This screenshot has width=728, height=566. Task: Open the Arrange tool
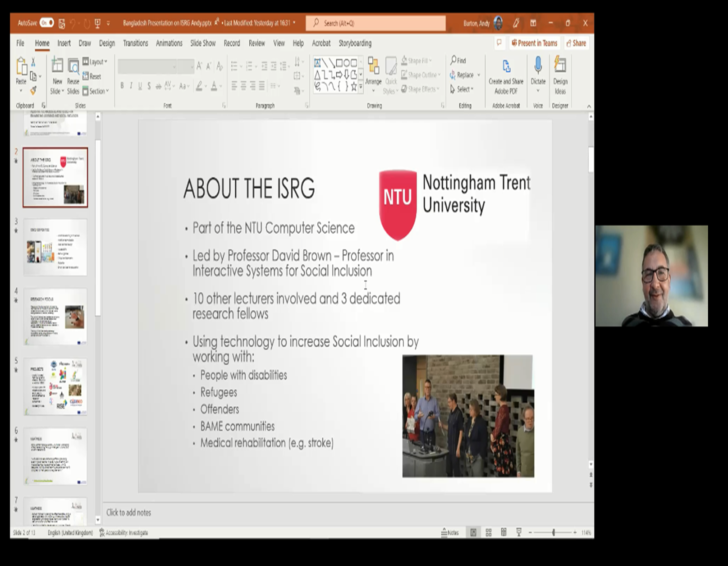373,71
